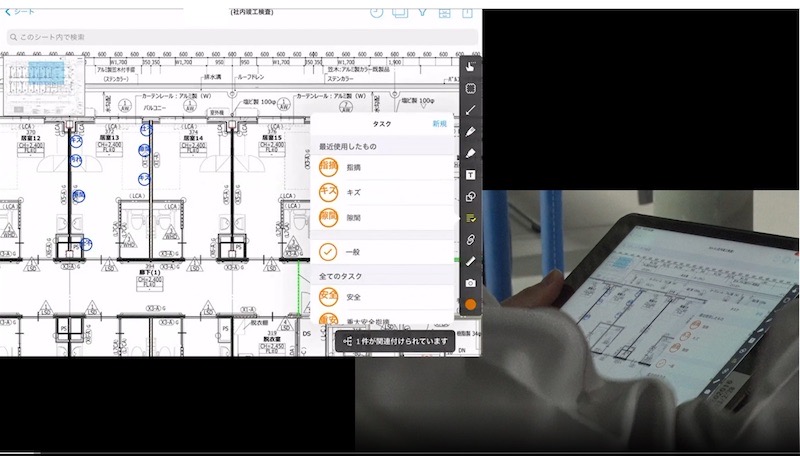
Task: Click the sheet search field
Action: (x=242, y=37)
